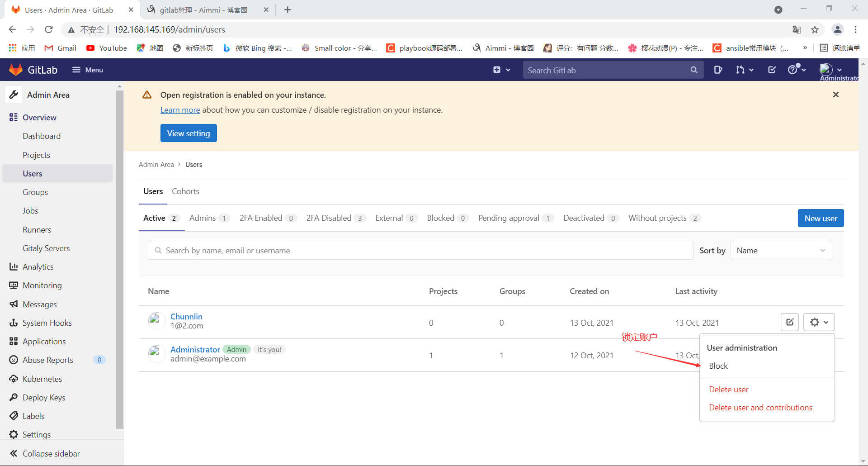This screenshot has width=868, height=466.
Task: Click the Abuse Reports face icon
Action: pyautogui.click(x=14, y=360)
